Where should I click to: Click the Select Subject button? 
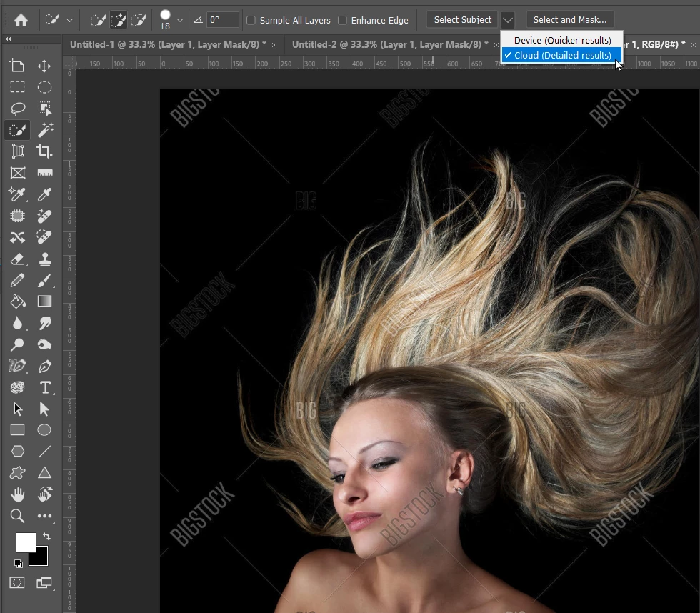click(462, 20)
